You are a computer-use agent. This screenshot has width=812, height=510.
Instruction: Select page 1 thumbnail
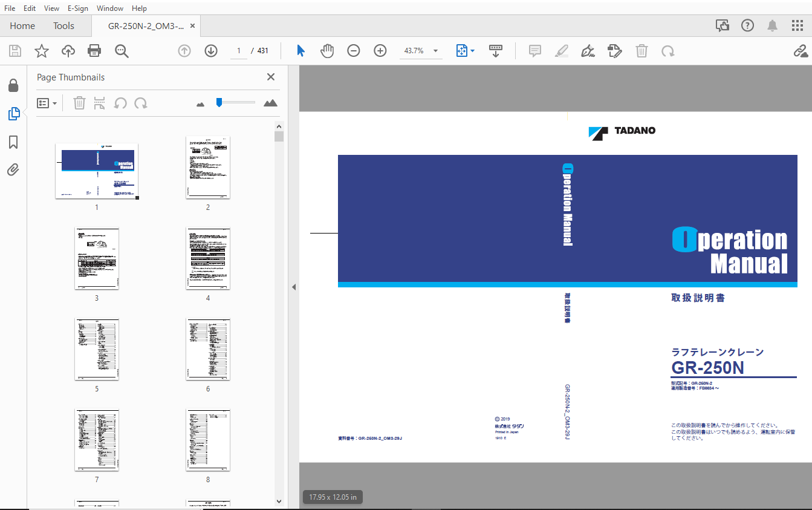(x=97, y=171)
